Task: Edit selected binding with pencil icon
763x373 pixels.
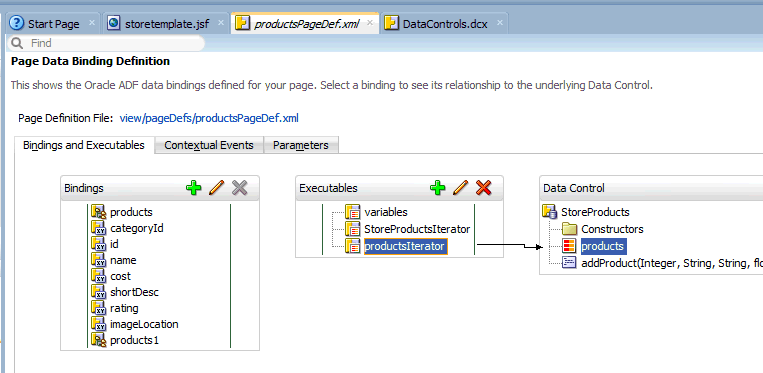Action: click(x=217, y=188)
